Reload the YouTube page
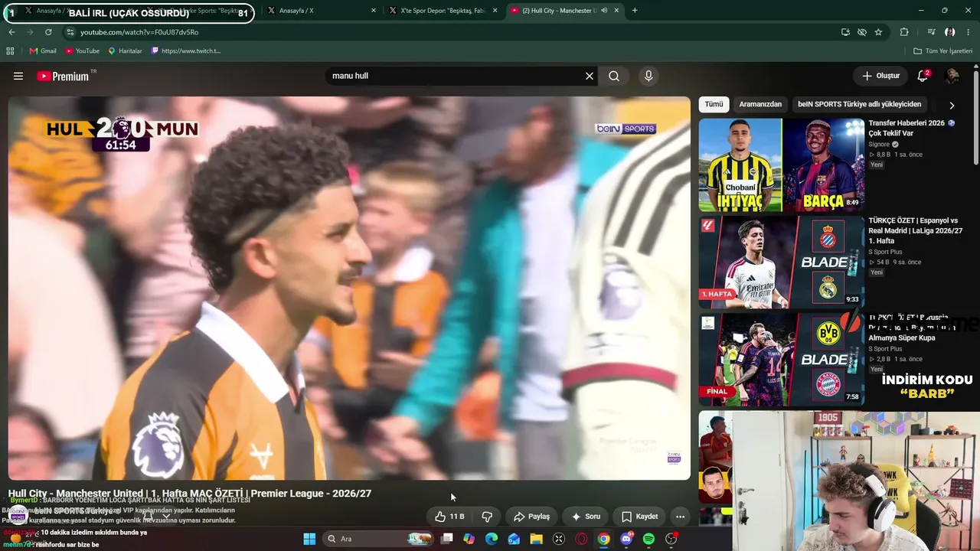The width and height of the screenshot is (980, 551). (48, 32)
